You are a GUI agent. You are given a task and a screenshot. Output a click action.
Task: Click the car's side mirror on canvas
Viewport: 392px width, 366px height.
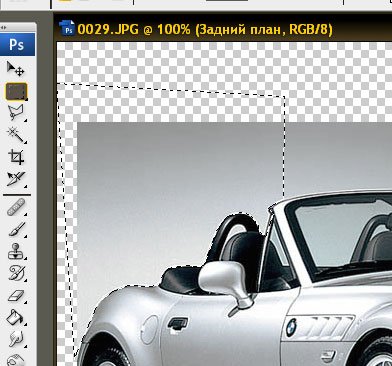pos(224,282)
